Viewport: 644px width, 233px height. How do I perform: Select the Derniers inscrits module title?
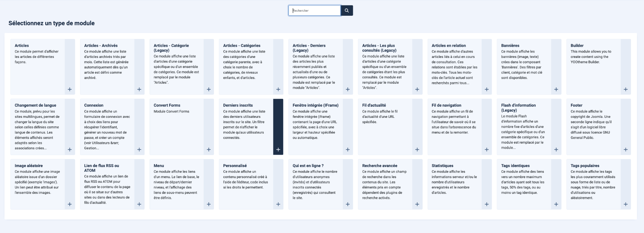[238, 105]
